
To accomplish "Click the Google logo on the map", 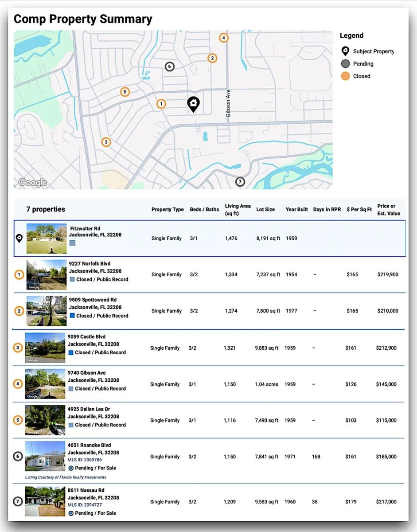I will point(32,182).
